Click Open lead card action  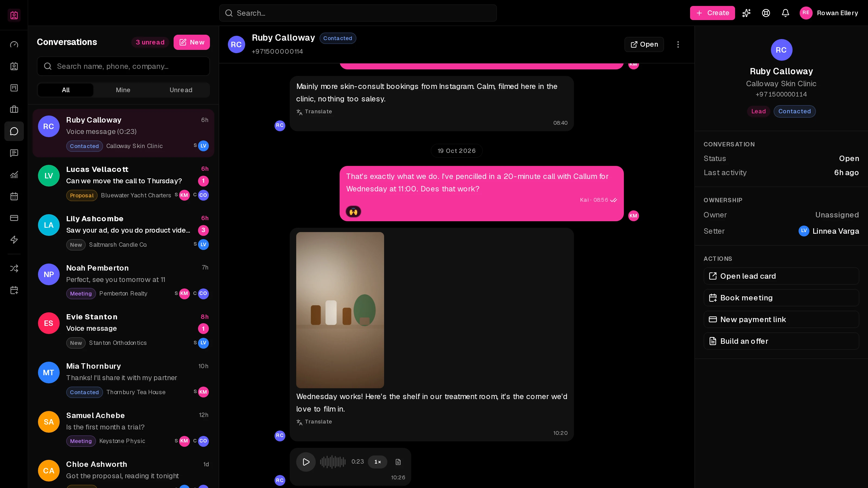pyautogui.click(x=781, y=276)
